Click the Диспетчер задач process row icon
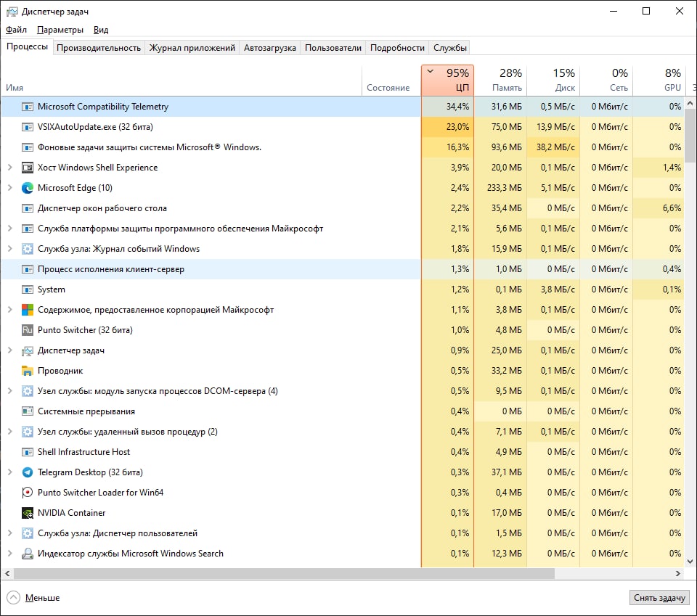The image size is (697, 616). coord(28,350)
